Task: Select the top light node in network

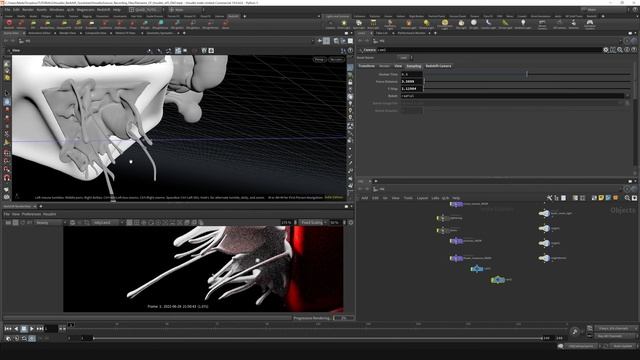Action: pyautogui.click(x=544, y=213)
